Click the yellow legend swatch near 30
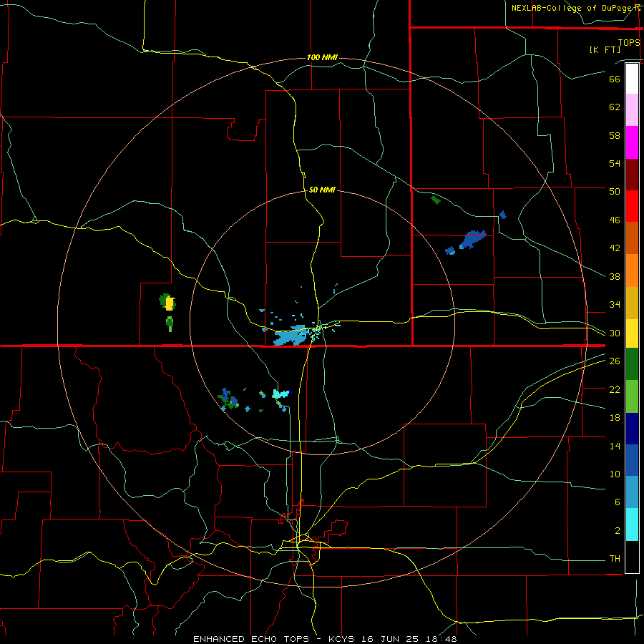The width and height of the screenshot is (644, 644). pyautogui.click(x=632, y=333)
